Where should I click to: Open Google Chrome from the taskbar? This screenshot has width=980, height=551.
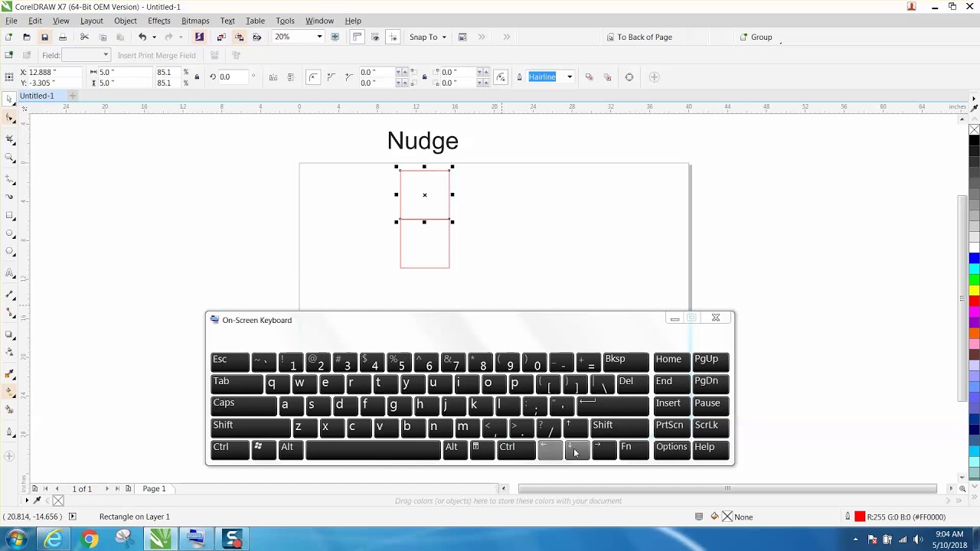pos(90,540)
